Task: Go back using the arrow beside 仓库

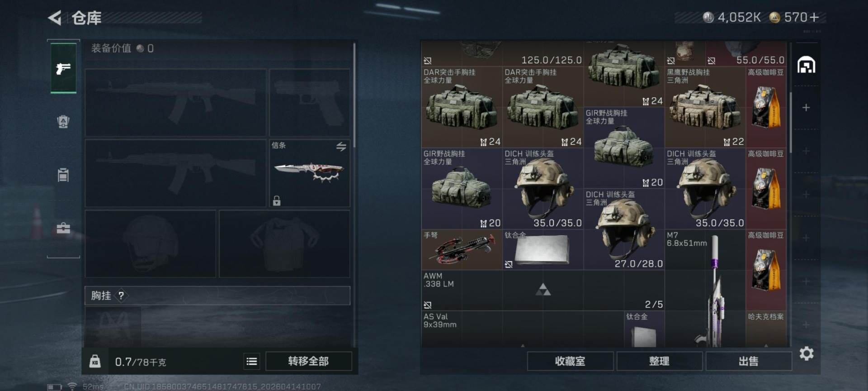Action: click(x=55, y=18)
